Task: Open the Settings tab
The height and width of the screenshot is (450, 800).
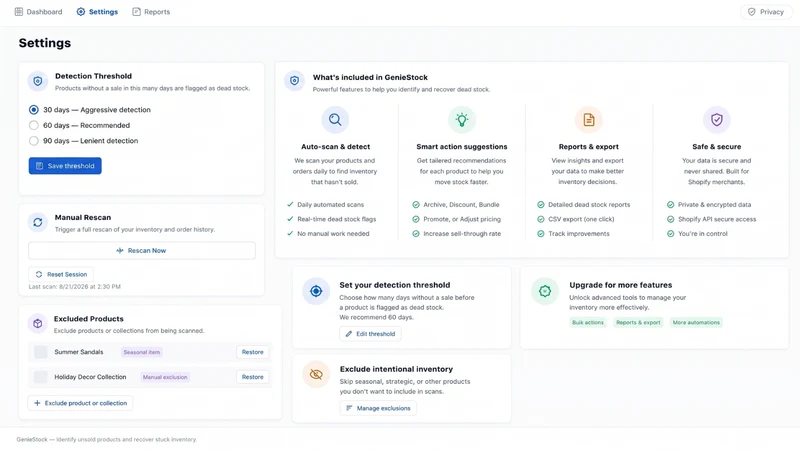Action: tap(97, 12)
